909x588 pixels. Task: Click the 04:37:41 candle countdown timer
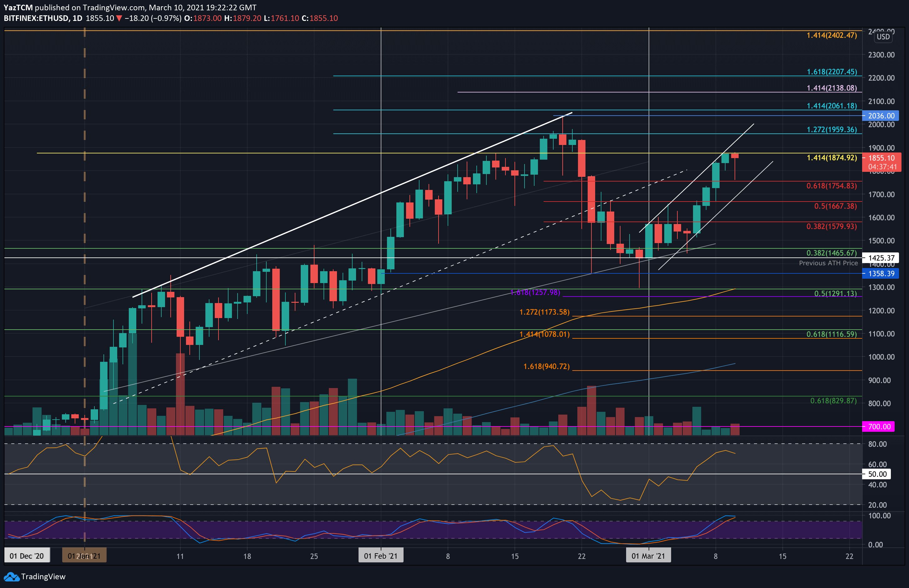882,167
